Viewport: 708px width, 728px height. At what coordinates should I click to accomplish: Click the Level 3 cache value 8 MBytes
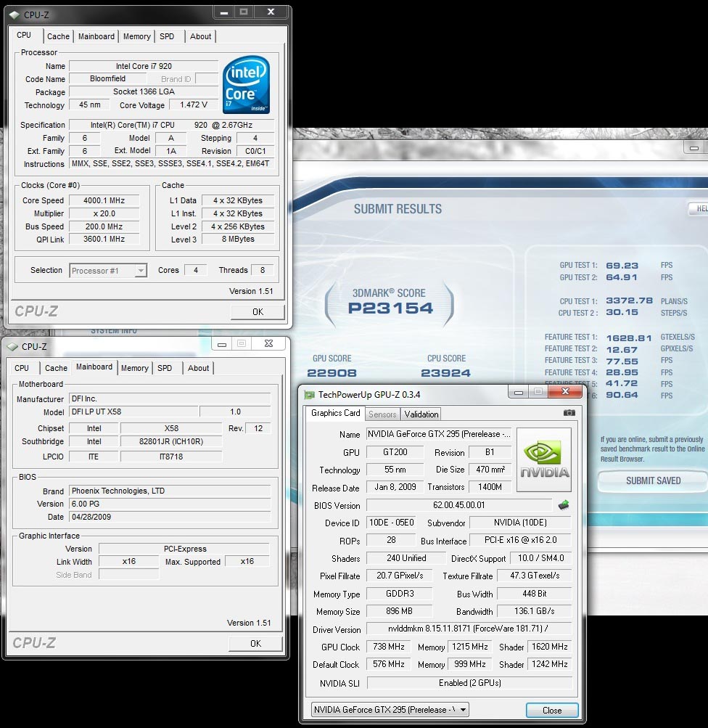[238, 239]
